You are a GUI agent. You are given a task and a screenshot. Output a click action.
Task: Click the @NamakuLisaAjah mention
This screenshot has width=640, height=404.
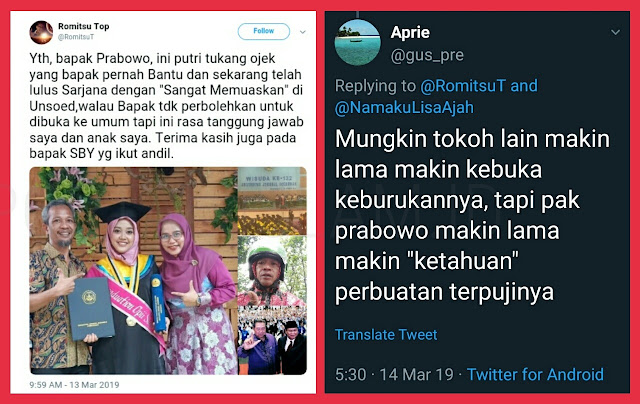(404, 108)
